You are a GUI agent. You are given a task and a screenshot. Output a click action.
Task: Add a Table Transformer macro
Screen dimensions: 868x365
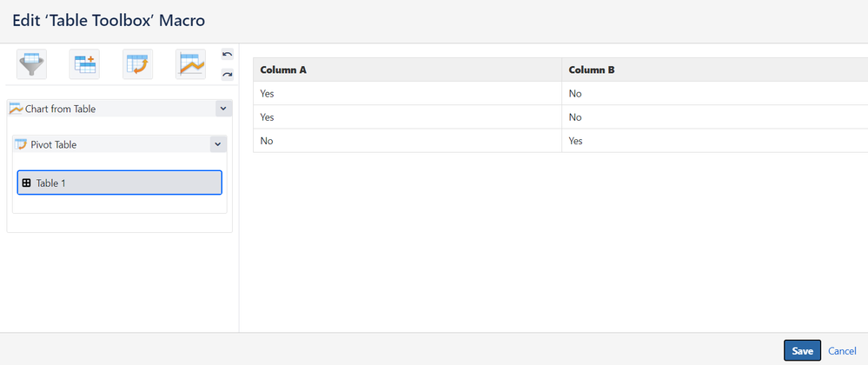(x=85, y=64)
